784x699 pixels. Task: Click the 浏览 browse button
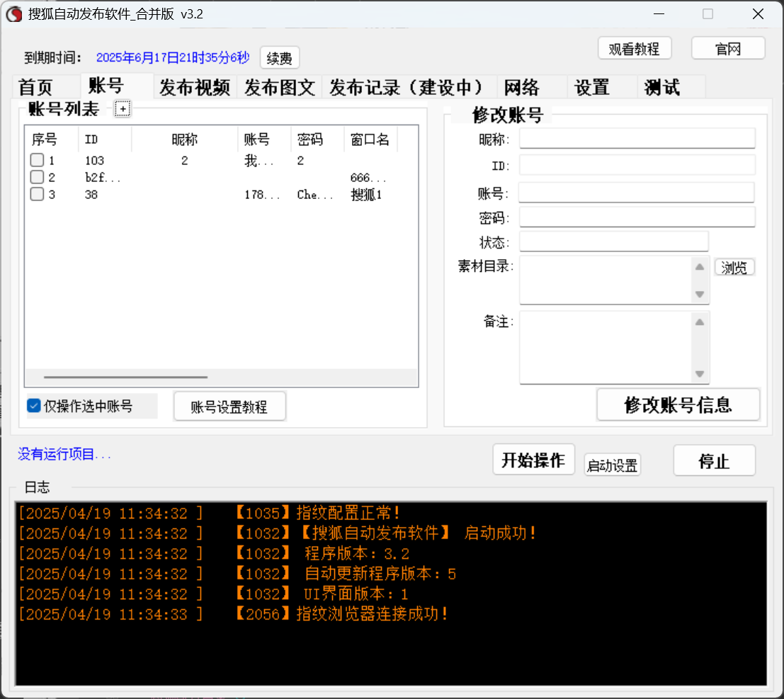tap(734, 268)
